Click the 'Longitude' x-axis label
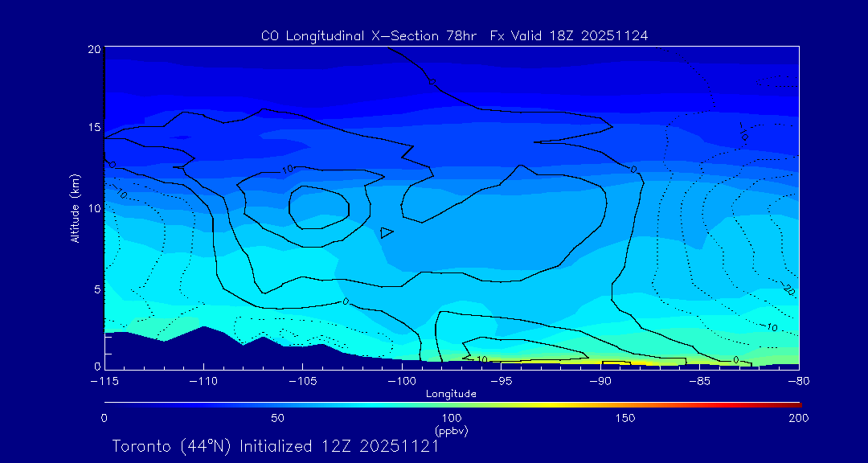868x463 pixels. pos(451,394)
